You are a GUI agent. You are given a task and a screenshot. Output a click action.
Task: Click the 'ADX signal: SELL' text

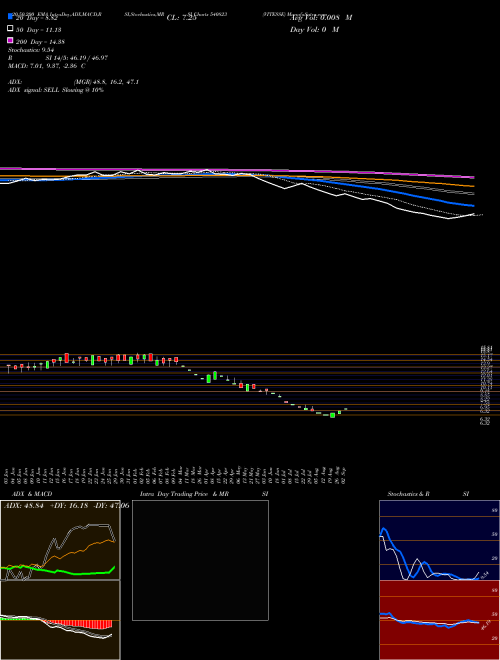[56, 90]
